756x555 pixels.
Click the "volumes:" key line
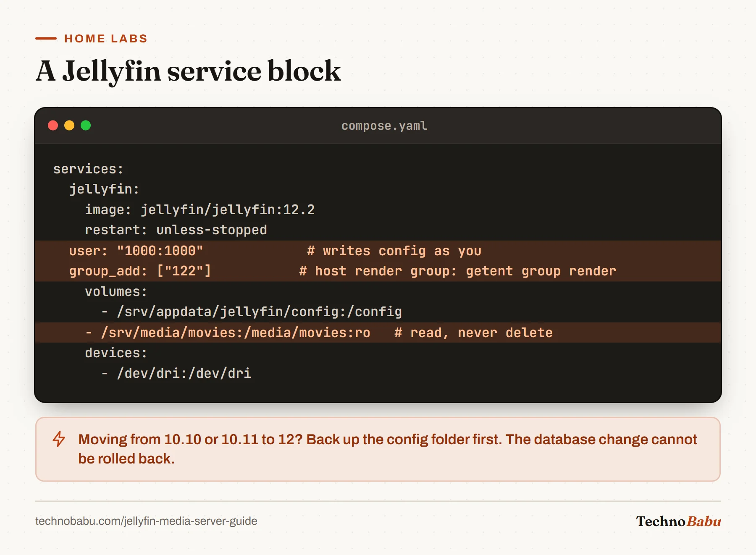click(116, 291)
